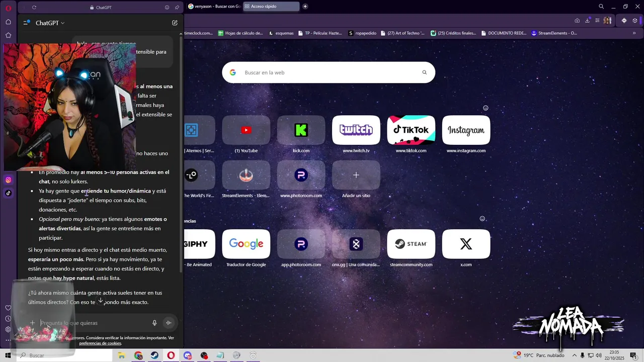The image size is (644, 362).
Task: Switch to 'venyason - Buscar con Google' tab
Action: (x=214, y=7)
